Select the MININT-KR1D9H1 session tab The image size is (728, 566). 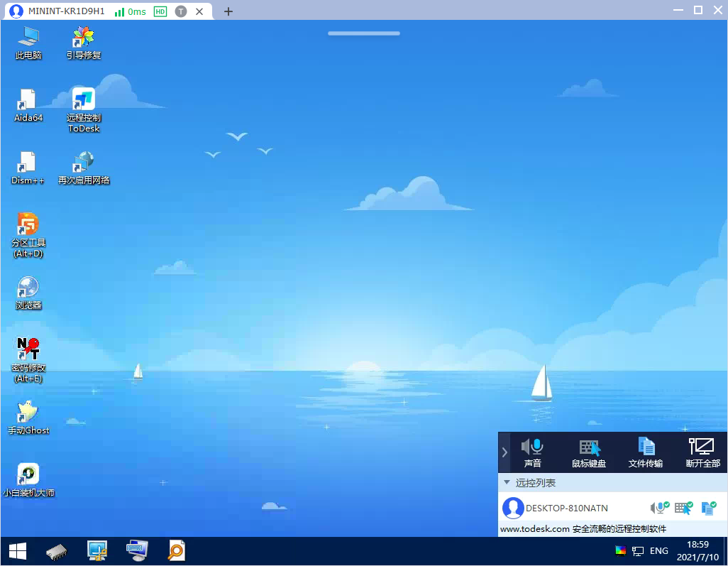click(x=66, y=11)
